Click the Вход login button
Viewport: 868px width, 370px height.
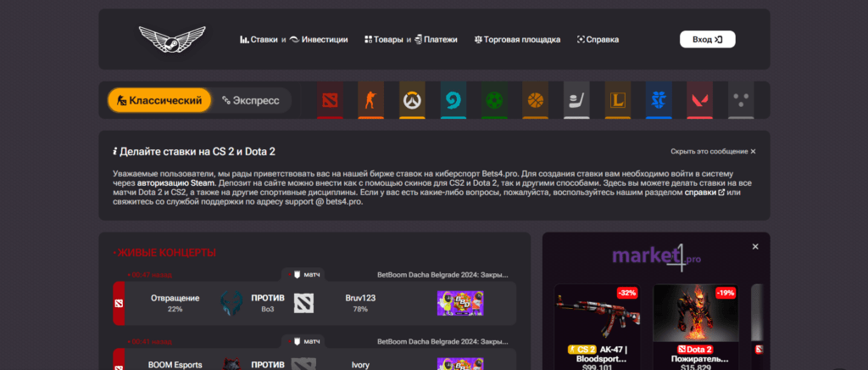(x=708, y=39)
